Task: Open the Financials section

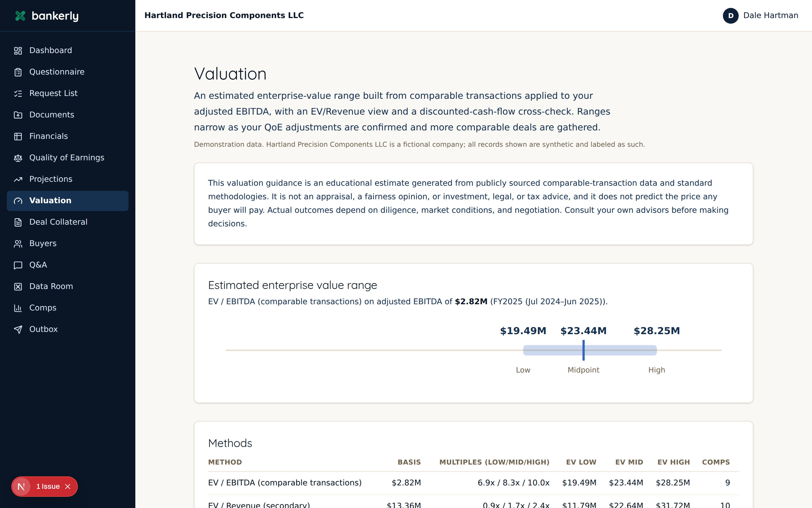Action: [67, 136]
